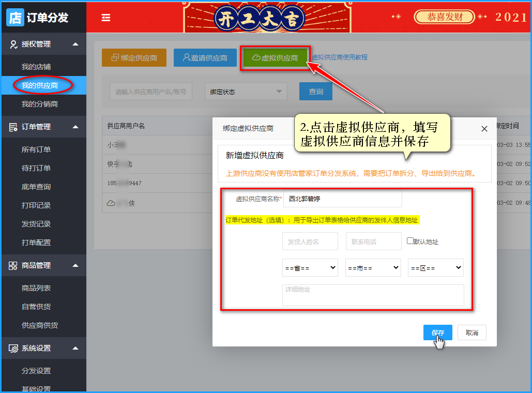Open the 虚拟供应商使用教程 link
Screen dimensions: 532x393
click(340, 57)
